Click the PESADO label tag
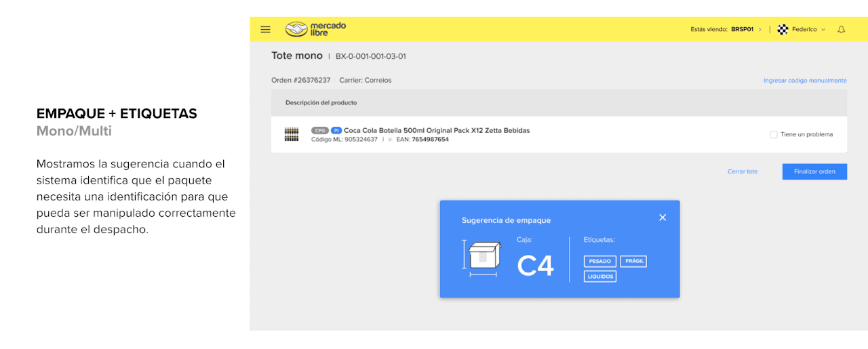The image size is (868, 349). [600, 262]
